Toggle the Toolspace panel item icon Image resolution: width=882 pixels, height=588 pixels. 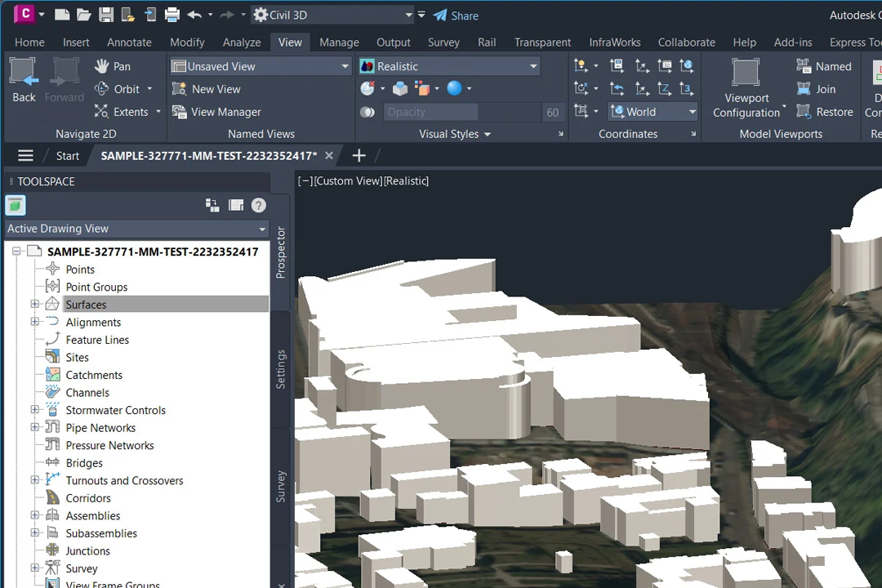click(15, 205)
